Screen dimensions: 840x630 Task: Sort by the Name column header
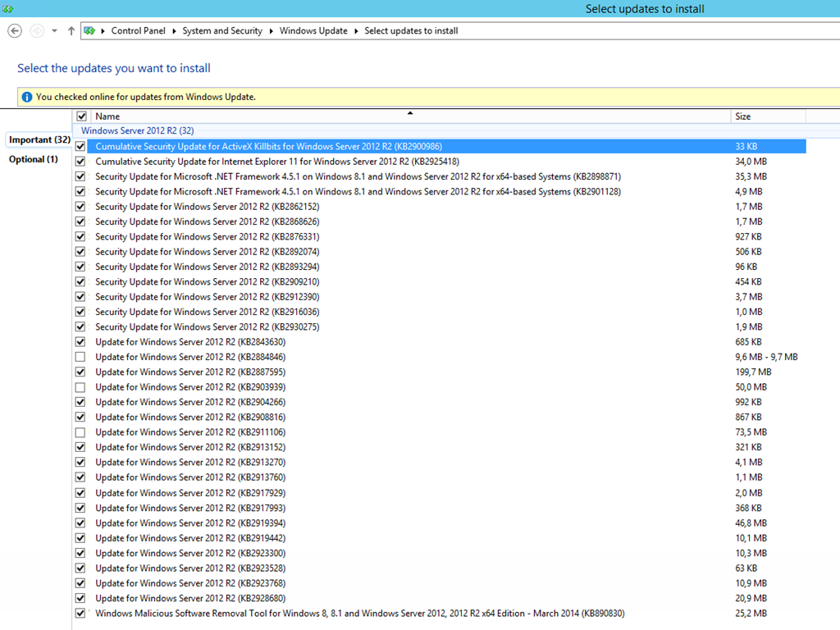(x=409, y=116)
